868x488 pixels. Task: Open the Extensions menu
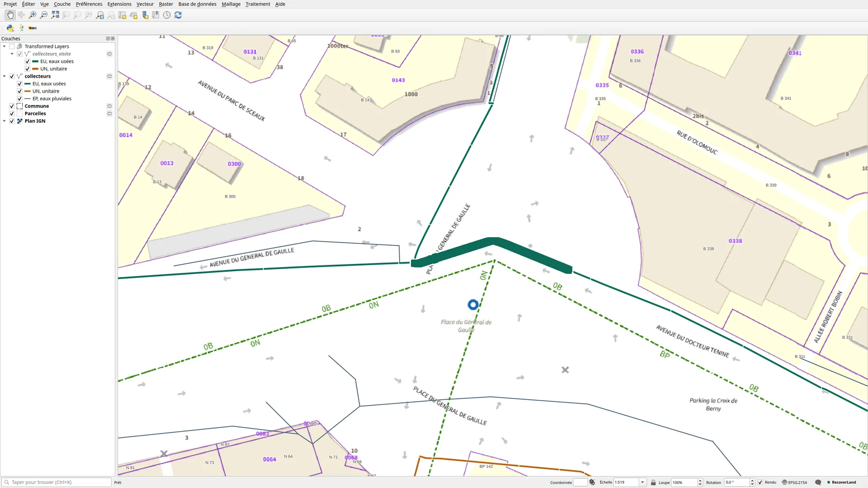(119, 4)
